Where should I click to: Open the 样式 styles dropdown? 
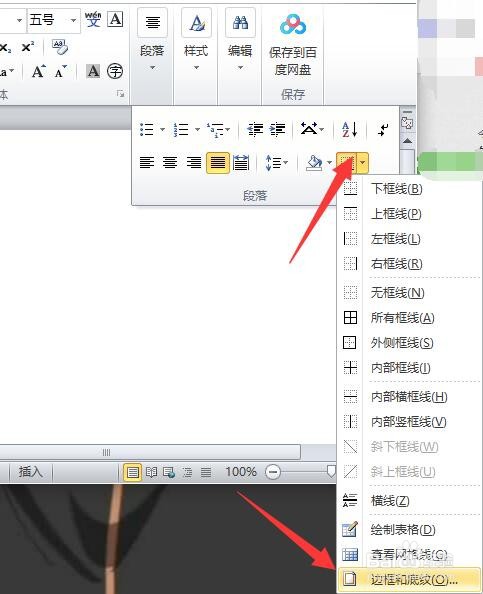(x=196, y=41)
